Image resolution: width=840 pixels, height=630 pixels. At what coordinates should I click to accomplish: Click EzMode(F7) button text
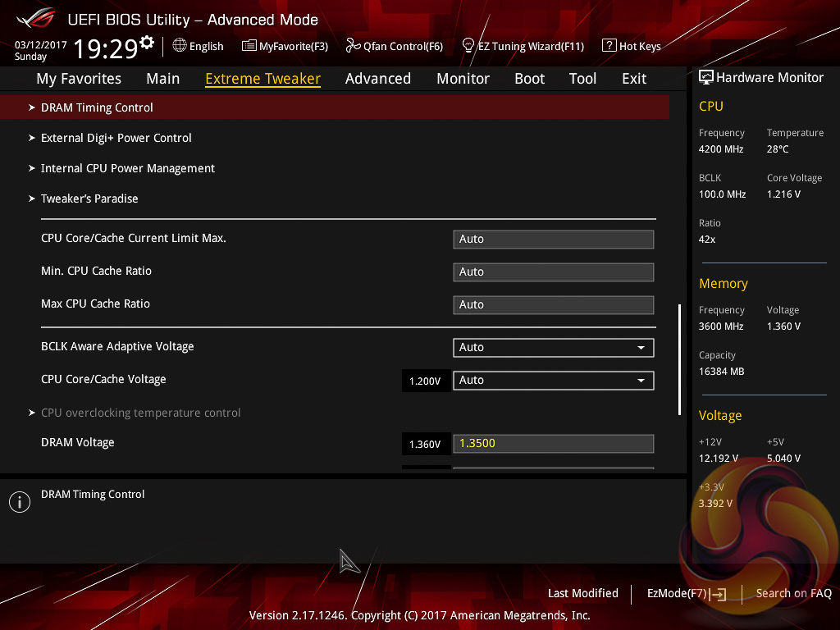point(677,593)
